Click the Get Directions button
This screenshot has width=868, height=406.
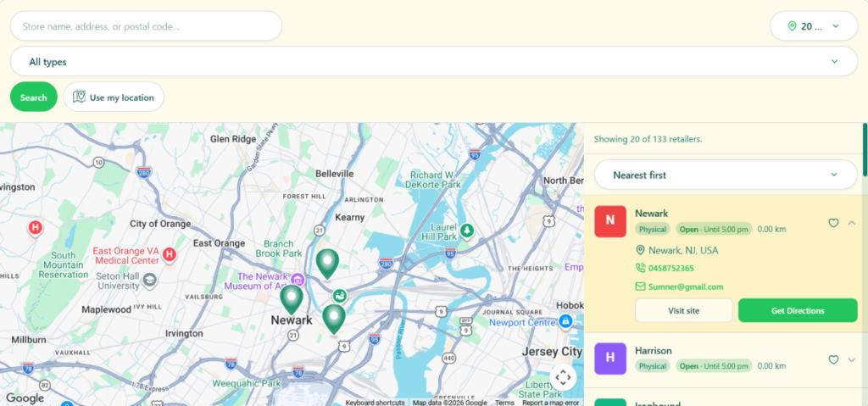(x=798, y=311)
